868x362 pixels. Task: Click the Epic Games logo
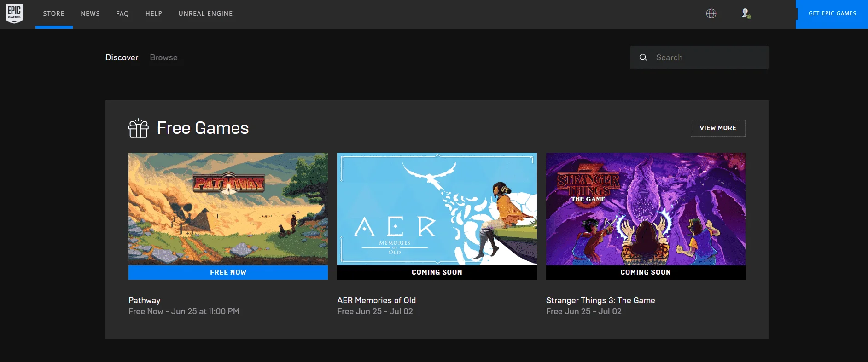tap(14, 13)
